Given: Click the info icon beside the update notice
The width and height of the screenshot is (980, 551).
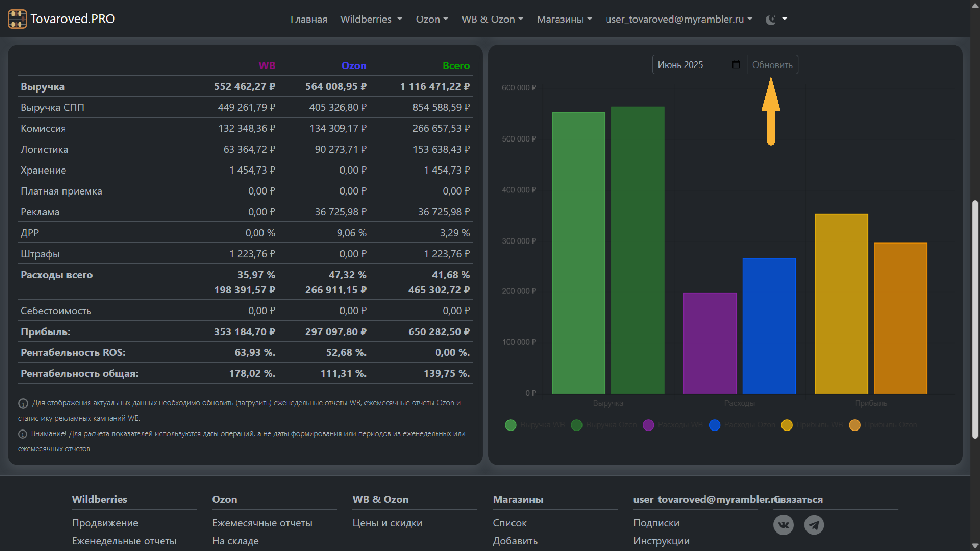Looking at the screenshot, I should pos(23,403).
